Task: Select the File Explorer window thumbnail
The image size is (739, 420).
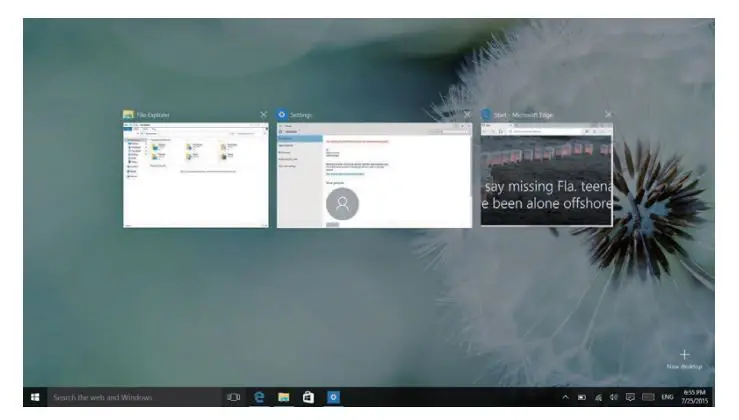Action: coord(196,175)
